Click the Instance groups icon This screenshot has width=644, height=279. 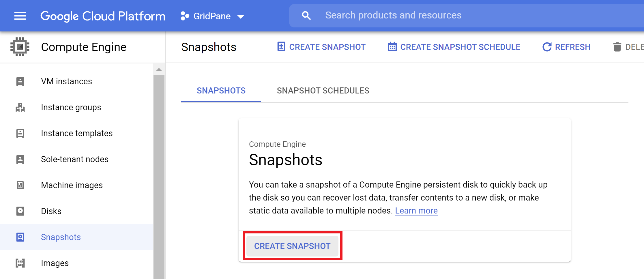pyautogui.click(x=20, y=107)
